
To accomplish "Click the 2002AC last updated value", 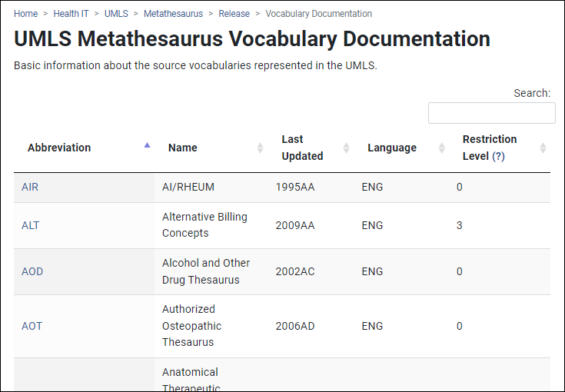I will point(295,271).
